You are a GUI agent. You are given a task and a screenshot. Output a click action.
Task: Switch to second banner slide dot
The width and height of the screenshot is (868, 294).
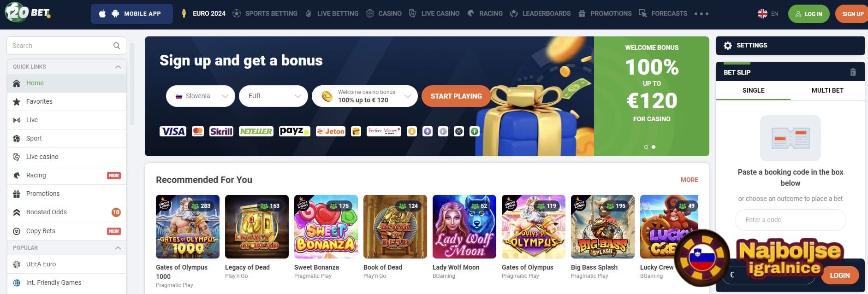pyautogui.click(x=654, y=147)
